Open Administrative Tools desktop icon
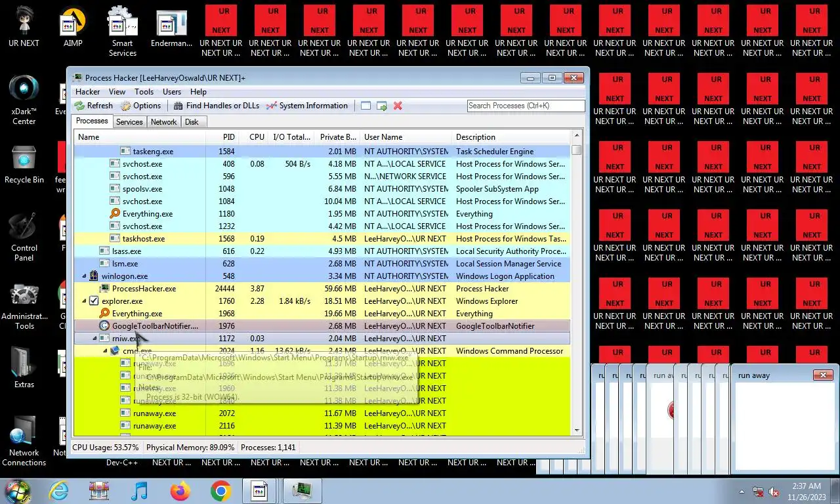Screen dimensions: 840x504 (x=24, y=305)
